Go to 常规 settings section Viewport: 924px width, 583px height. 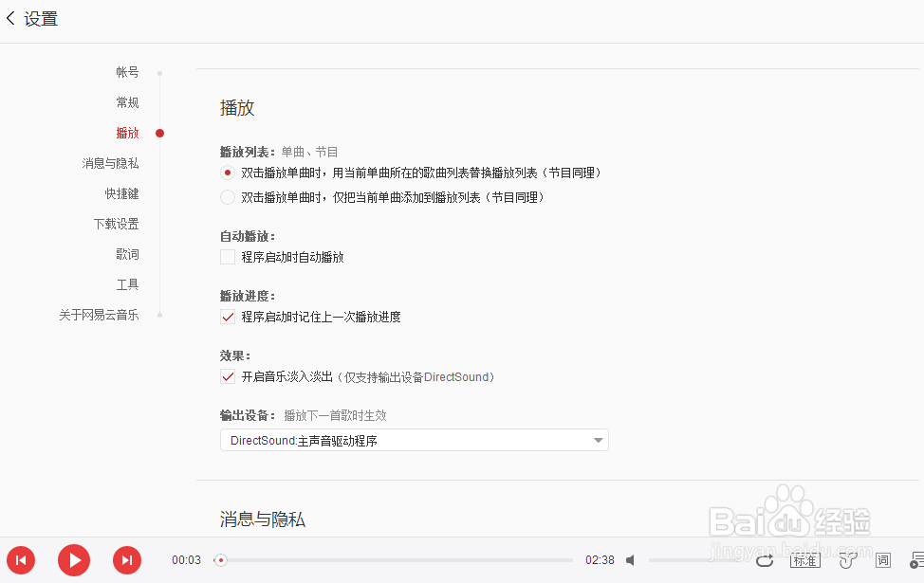[x=127, y=102]
